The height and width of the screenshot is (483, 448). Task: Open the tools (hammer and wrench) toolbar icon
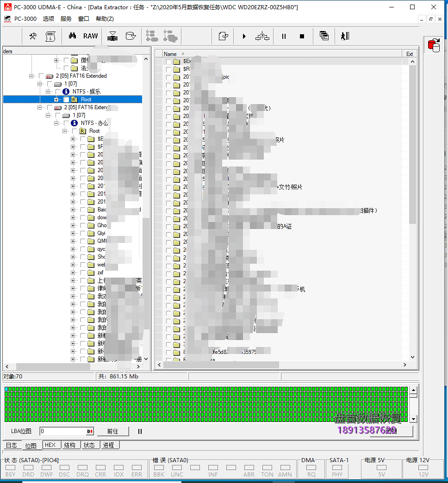point(33,37)
